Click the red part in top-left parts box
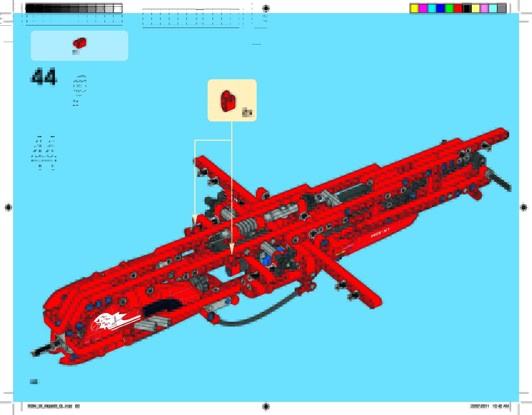 (x=79, y=43)
